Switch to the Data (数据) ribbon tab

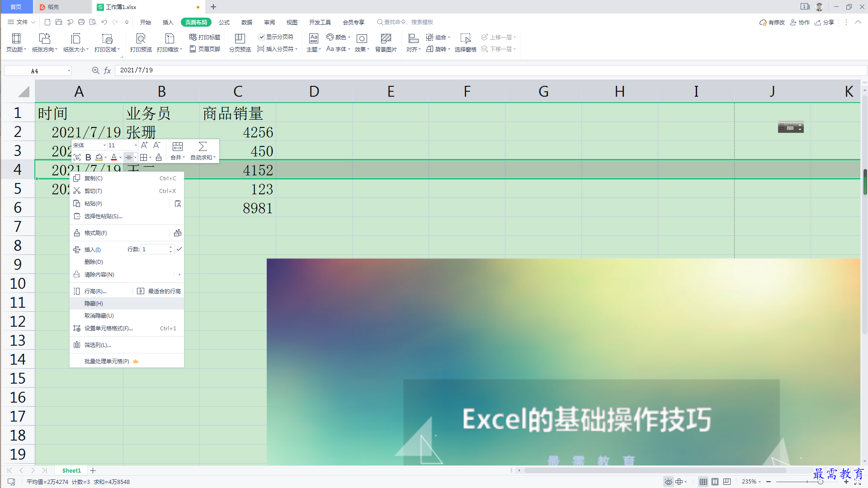(247, 22)
